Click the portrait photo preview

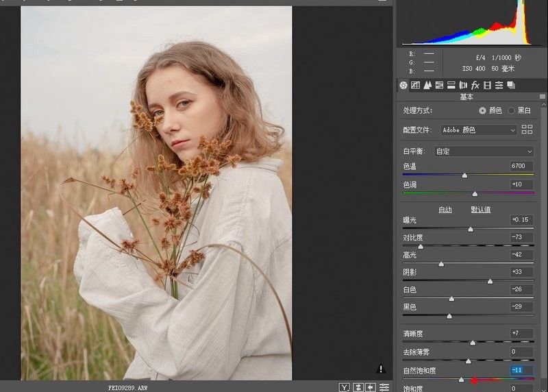[x=156, y=193]
